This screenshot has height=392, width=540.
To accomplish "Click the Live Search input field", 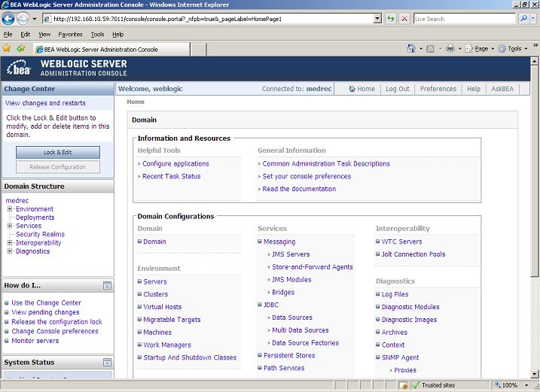I will click(x=464, y=19).
